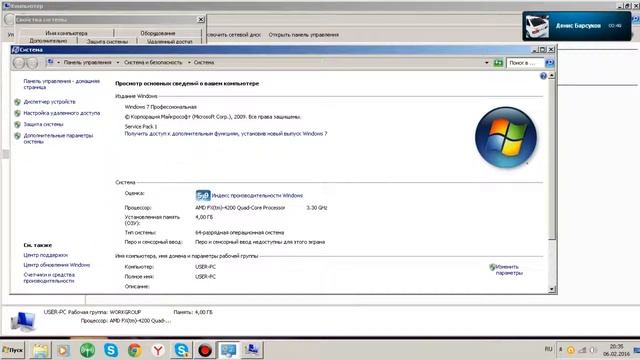Viewport: 640px width, 360px height.
Task: Select the Удаленный доступ tab in the properties dialog
Action: 169,41
